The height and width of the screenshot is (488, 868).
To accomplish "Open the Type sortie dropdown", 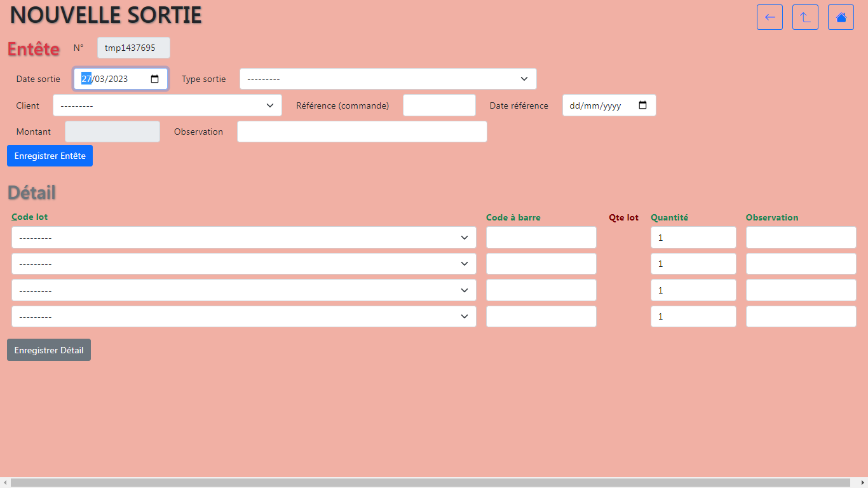I will tap(388, 79).
